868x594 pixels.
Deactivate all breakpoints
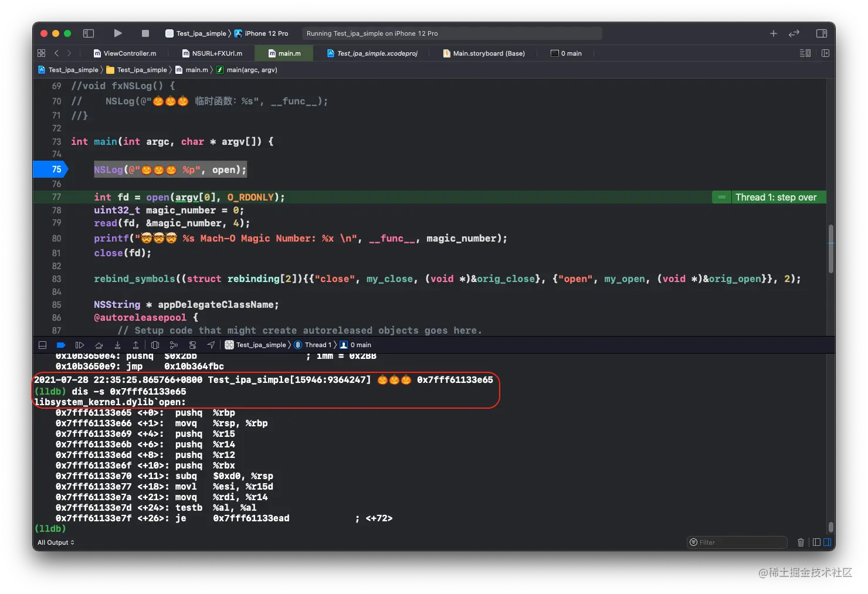pos(61,345)
